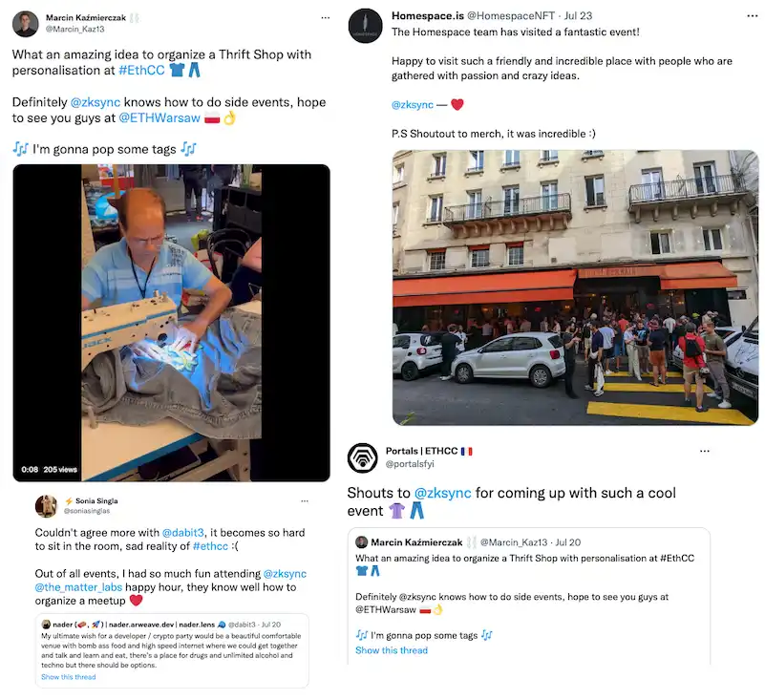Click the Portals ETHCC logo avatar
The height and width of the screenshot is (700, 765).
coord(363,457)
